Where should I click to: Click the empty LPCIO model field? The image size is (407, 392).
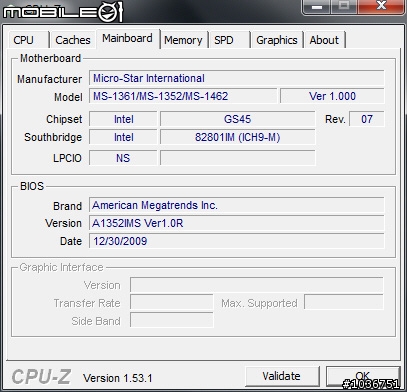coord(237,158)
